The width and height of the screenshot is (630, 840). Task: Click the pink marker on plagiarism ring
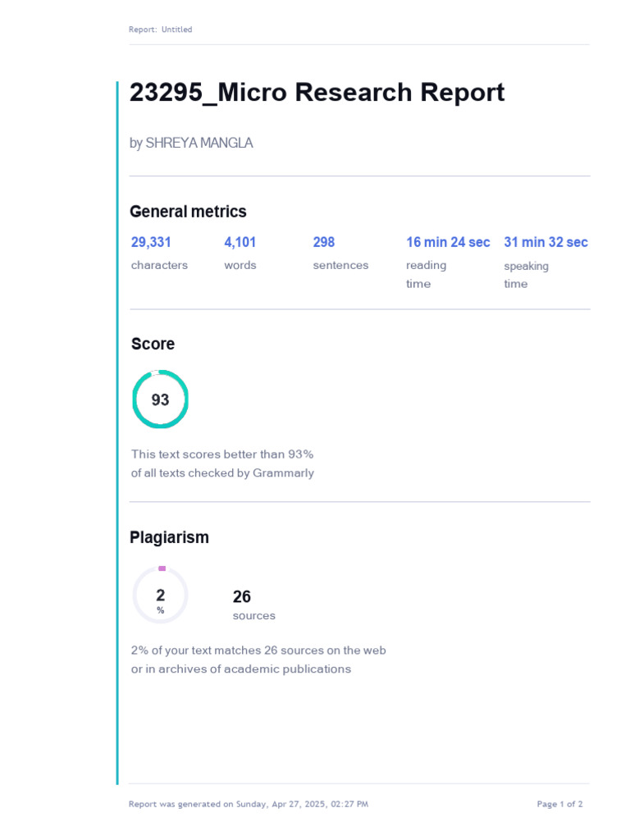pyautogui.click(x=162, y=568)
